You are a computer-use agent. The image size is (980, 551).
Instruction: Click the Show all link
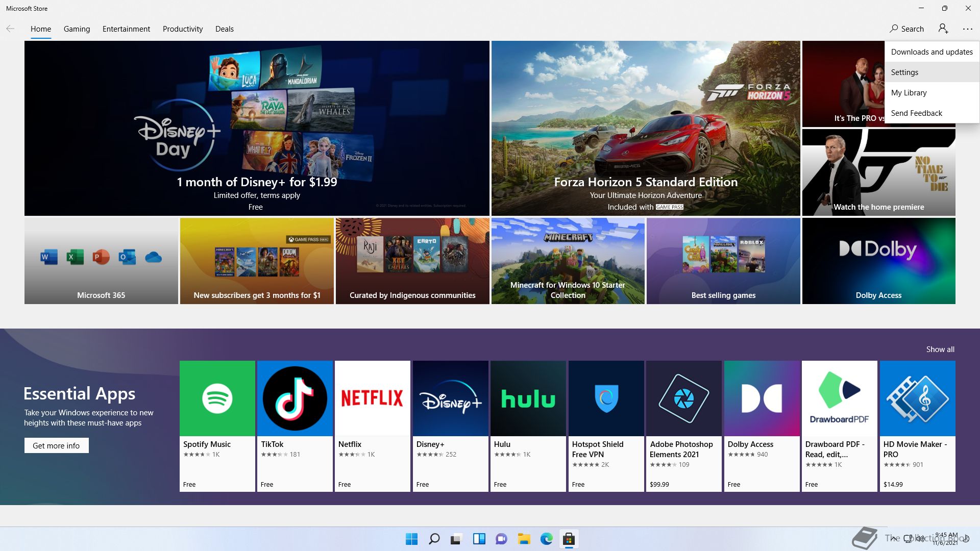click(940, 349)
